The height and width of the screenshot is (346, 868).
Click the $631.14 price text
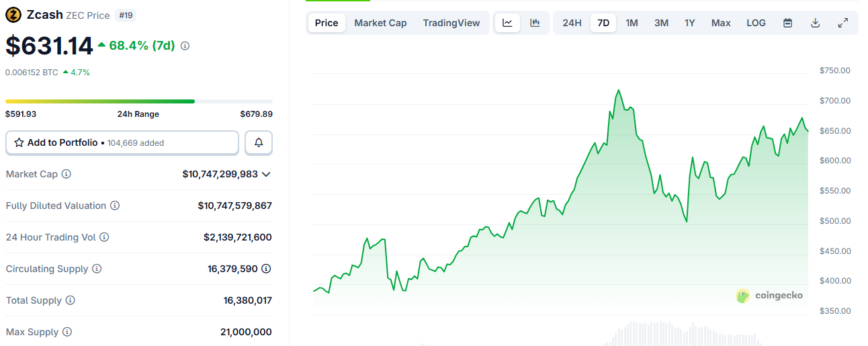(49, 46)
